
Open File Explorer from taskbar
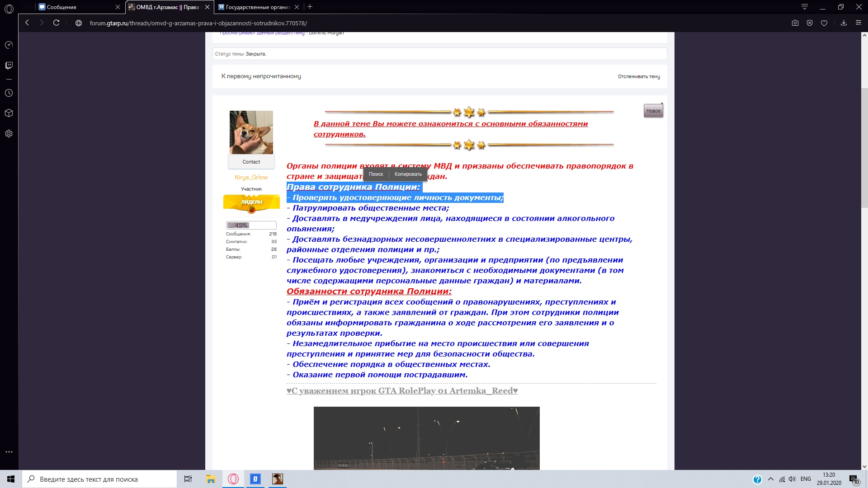pos(211,479)
